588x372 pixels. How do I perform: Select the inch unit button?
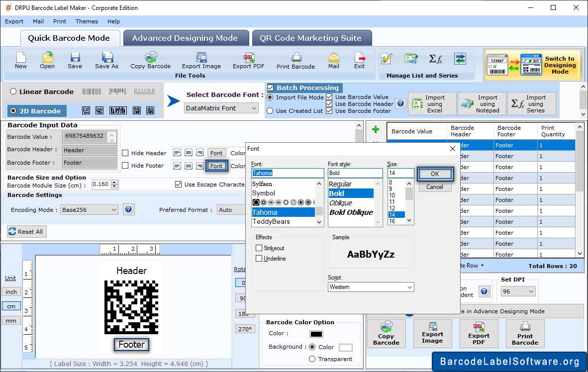click(x=11, y=292)
